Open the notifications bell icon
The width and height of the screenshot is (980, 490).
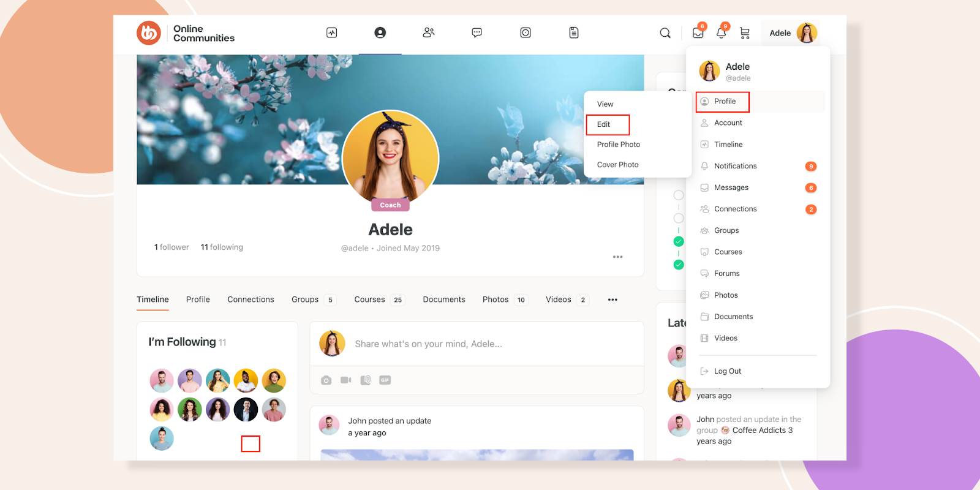coord(722,32)
